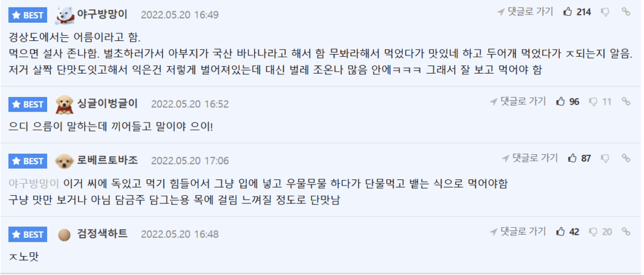Dislike the comment from 로베르토바조
The height and width of the screenshot is (275, 644).
[x=606, y=158]
